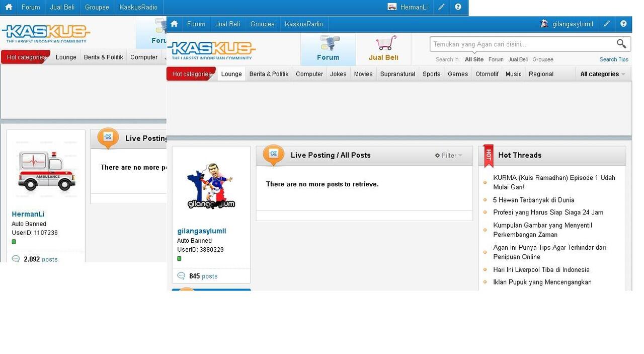644x354 pixels.
Task: Open Iklan Pupuk yang Mencengangkan thread
Action: [542, 282]
